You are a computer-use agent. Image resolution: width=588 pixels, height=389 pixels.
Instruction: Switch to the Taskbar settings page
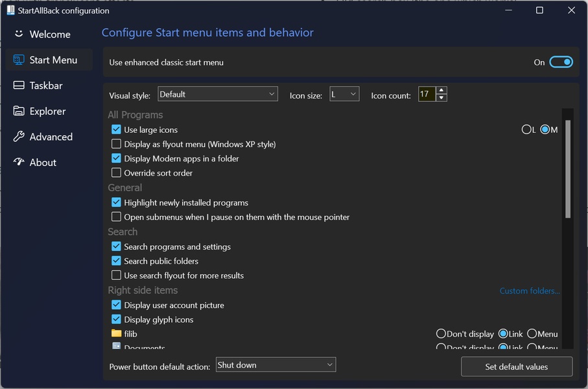click(x=42, y=85)
